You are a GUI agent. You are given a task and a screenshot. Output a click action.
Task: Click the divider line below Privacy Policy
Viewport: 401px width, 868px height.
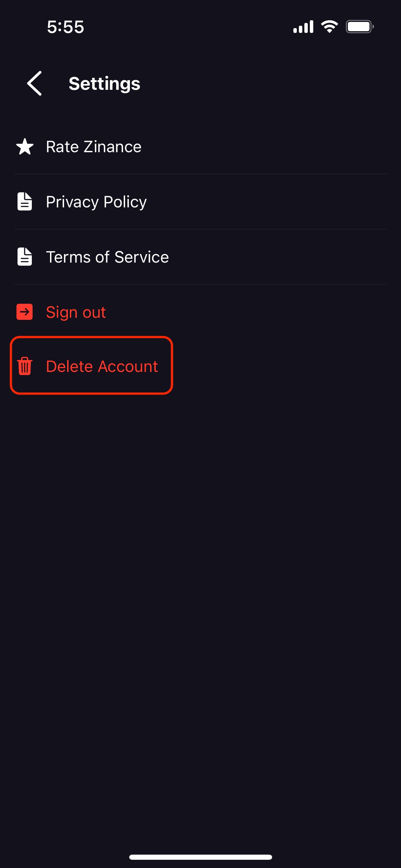pyautogui.click(x=200, y=229)
